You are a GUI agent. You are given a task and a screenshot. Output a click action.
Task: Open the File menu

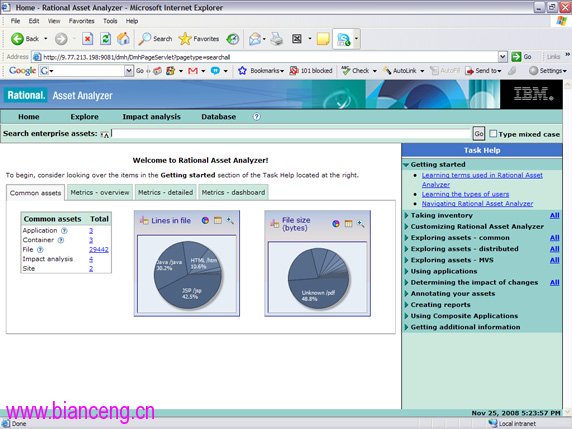(x=15, y=21)
